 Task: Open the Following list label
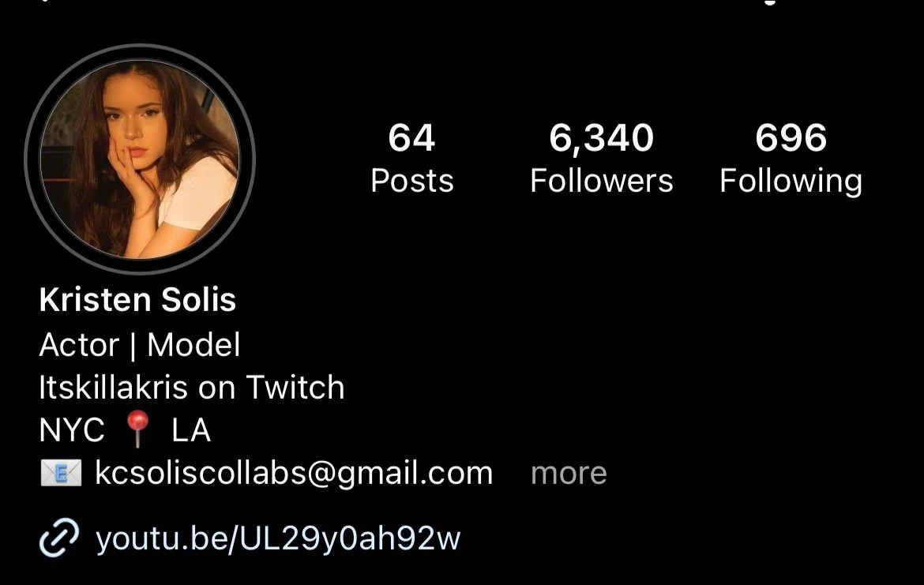pos(791,182)
